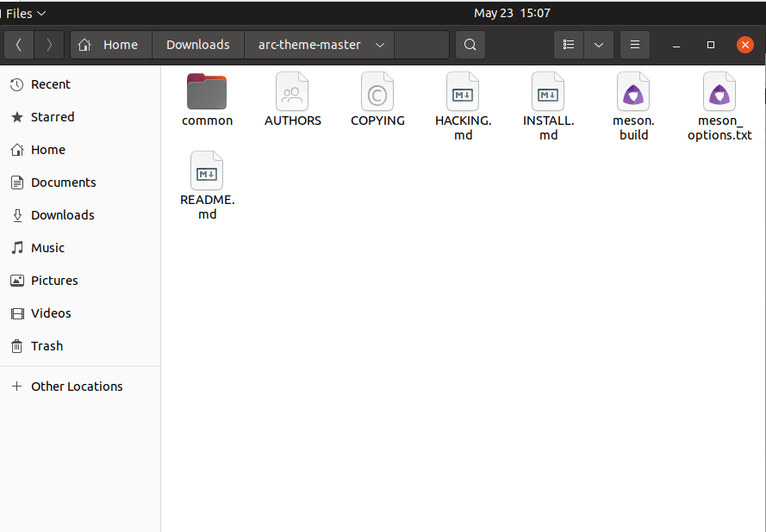Open the Starred sidebar location

tap(81, 117)
